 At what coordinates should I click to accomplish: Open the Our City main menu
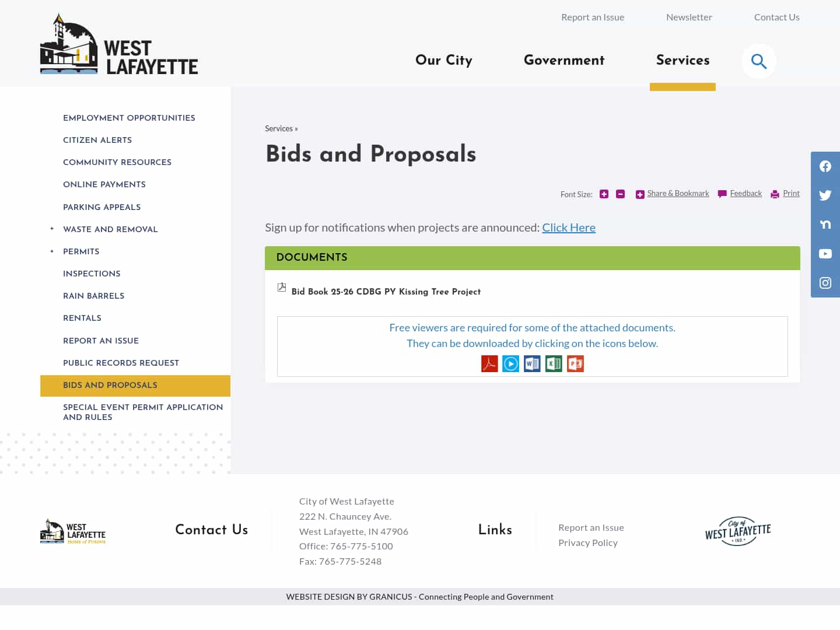pos(443,60)
